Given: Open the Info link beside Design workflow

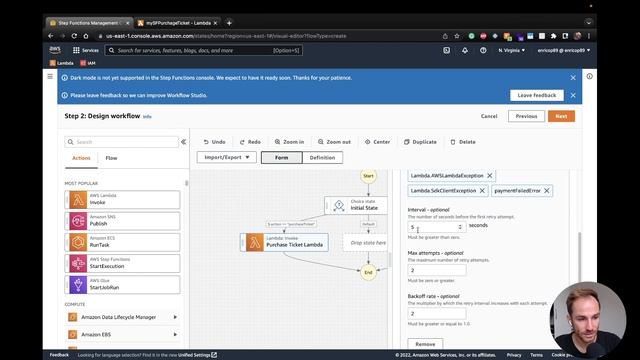Looking at the screenshot, I should (147, 116).
